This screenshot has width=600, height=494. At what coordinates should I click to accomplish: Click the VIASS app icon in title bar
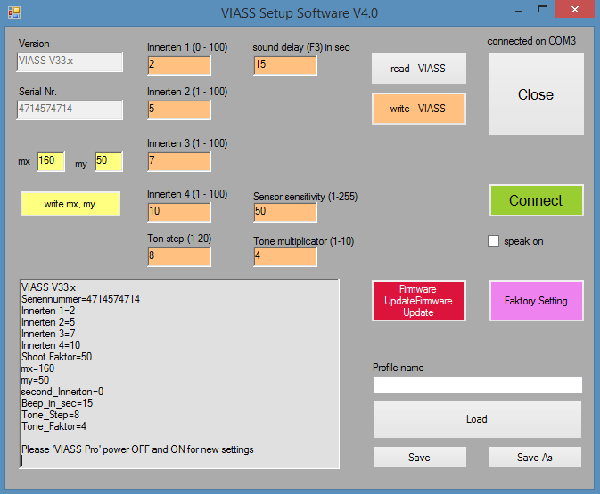pos(14,13)
